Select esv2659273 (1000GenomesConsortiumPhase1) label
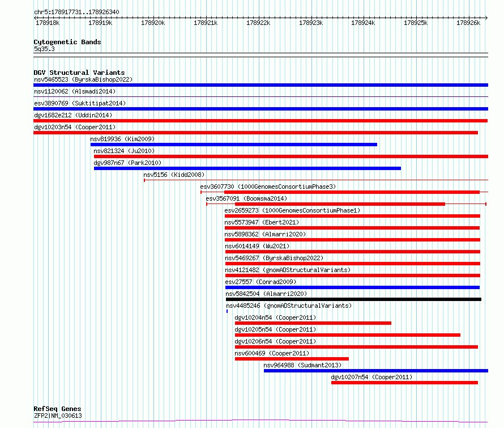 pyautogui.click(x=293, y=210)
